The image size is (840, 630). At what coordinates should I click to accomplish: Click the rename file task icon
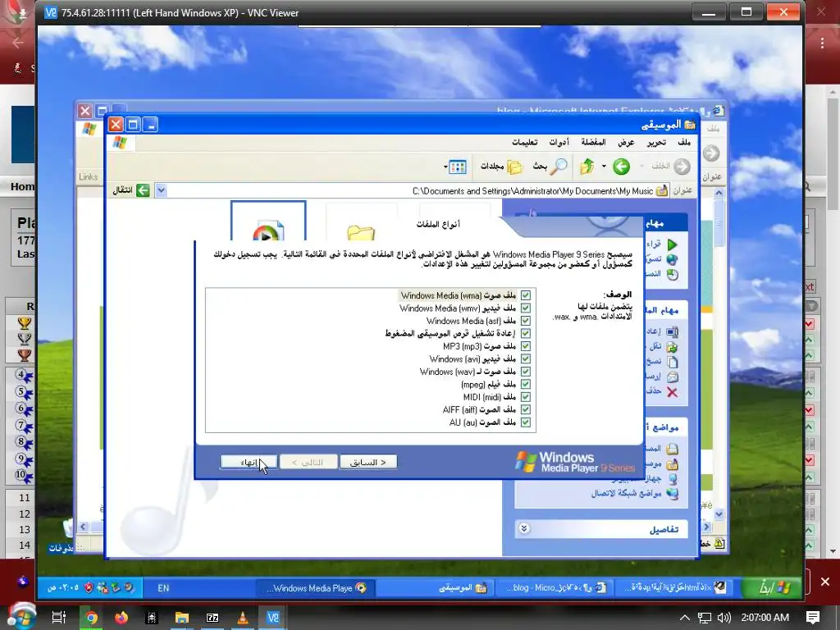point(672,331)
